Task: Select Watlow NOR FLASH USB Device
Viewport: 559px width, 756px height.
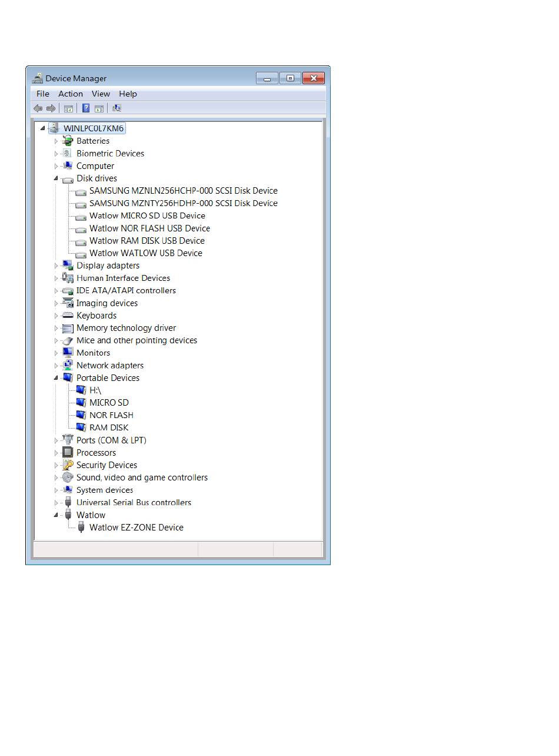Action: point(149,228)
